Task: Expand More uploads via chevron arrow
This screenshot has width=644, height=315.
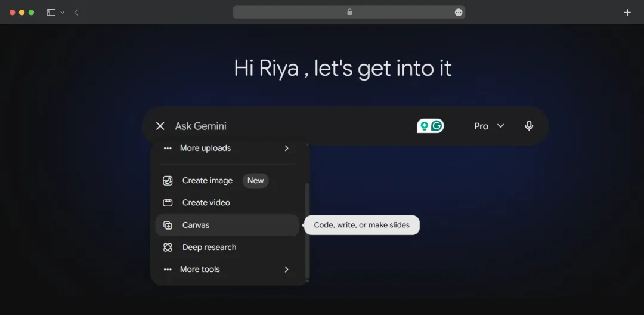Action: pos(287,149)
